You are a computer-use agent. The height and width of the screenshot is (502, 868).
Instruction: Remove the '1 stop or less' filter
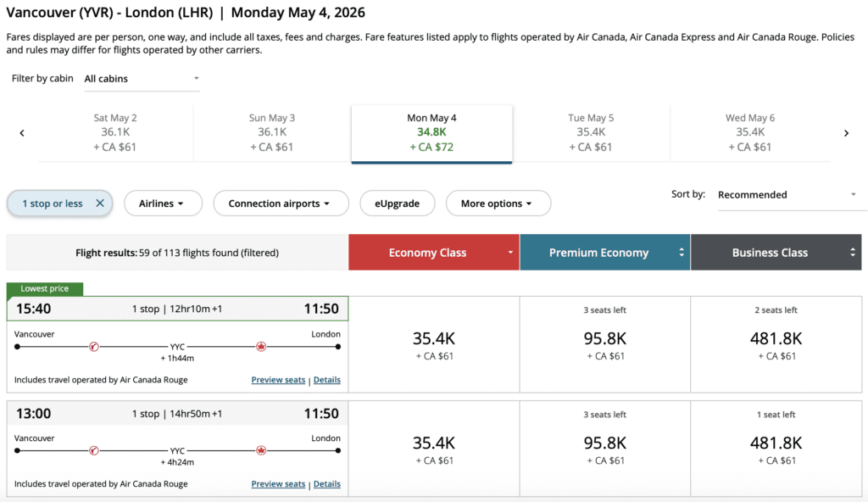pos(99,204)
